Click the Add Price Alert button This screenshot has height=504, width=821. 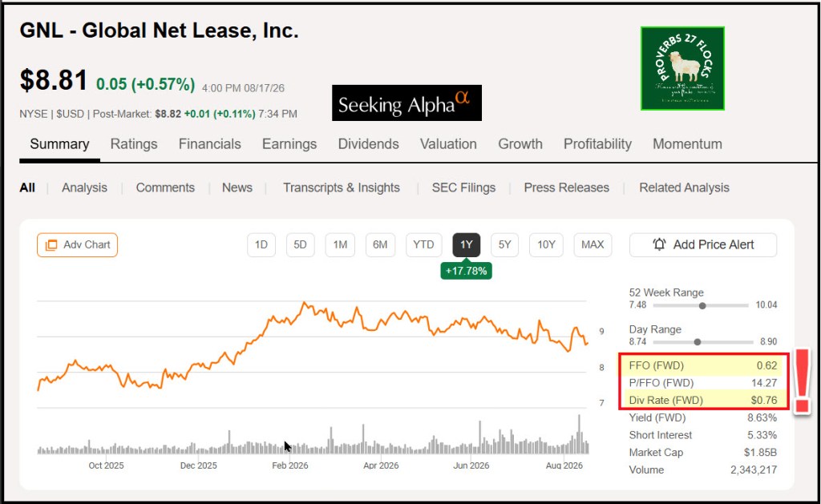[703, 245]
